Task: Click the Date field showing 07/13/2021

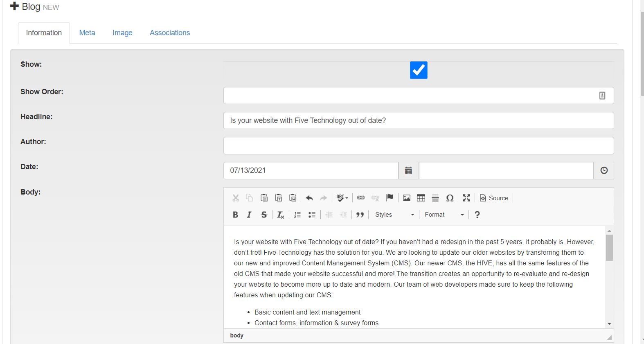Action: (x=311, y=170)
